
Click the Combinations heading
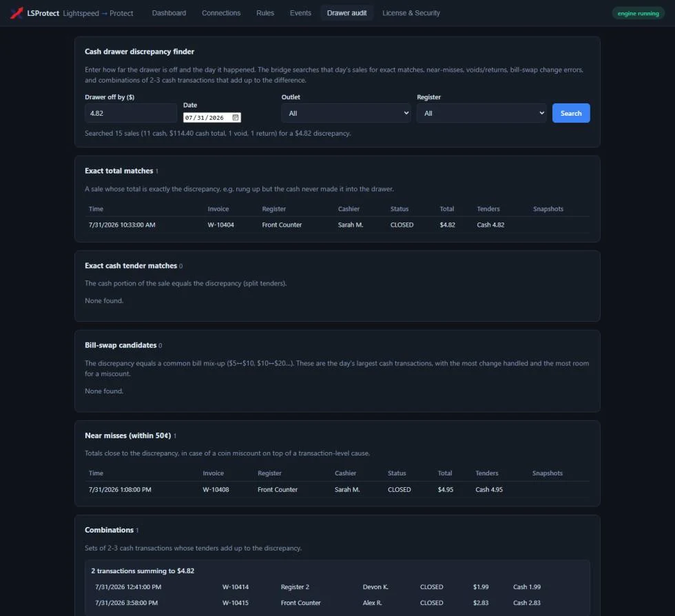click(109, 531)
